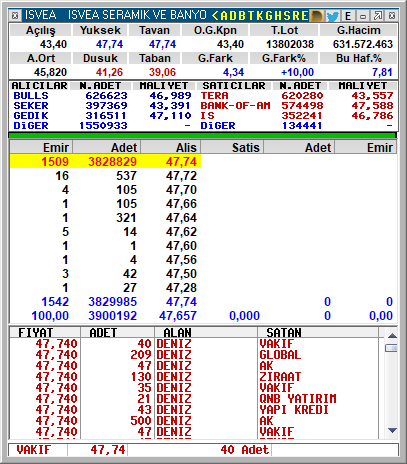This screenshot has width=407, height=464.
Task: Select the bid level 47,28
Action: [x=181, y=288]
